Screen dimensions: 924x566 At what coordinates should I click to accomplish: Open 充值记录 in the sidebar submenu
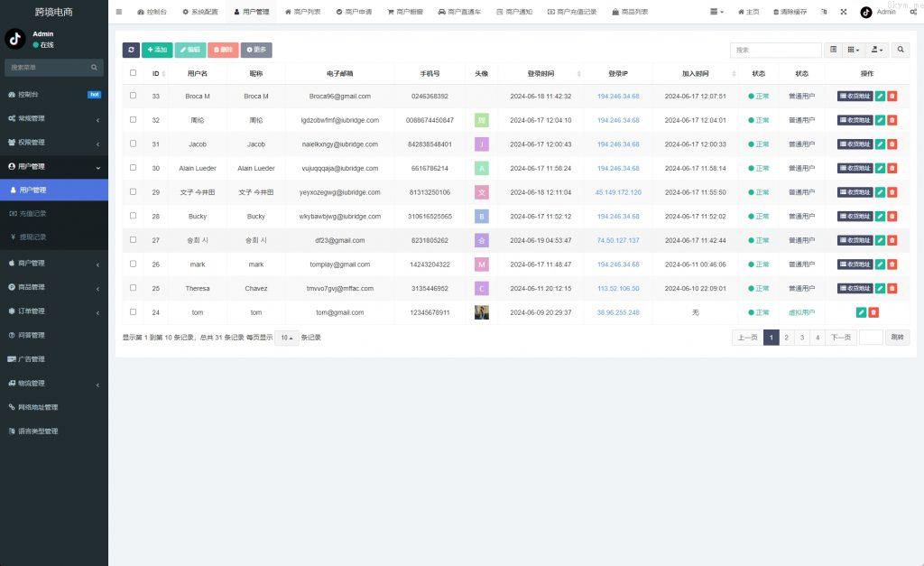[32, 213]
